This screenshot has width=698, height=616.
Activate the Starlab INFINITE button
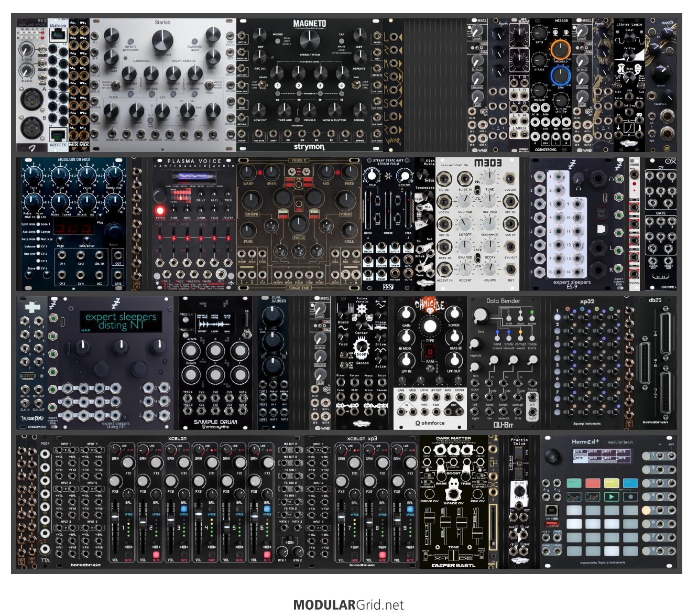[x=131, y=42]
